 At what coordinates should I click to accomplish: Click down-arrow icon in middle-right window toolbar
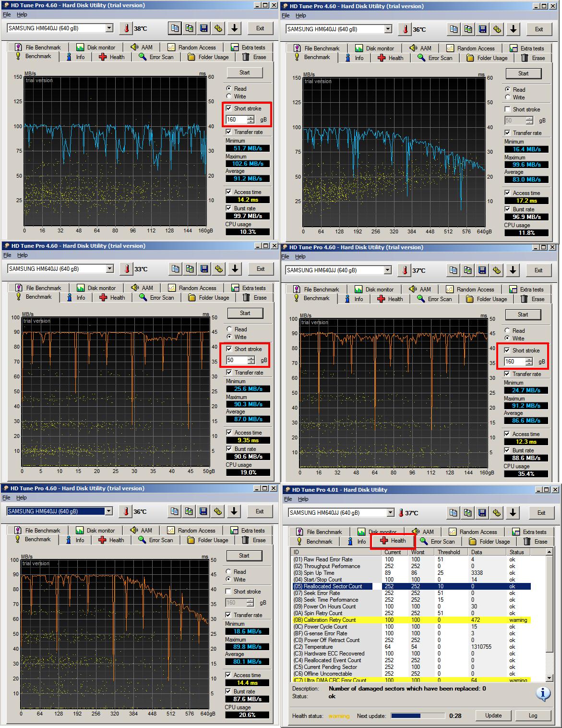513,270
